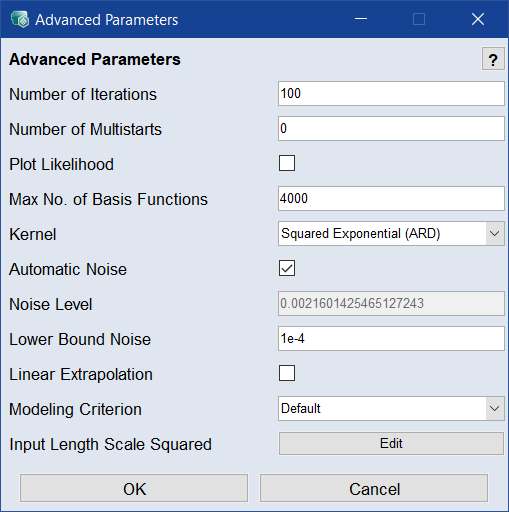Open the Kernel dropdown list
509x512 pixels.
click(391, 233)
